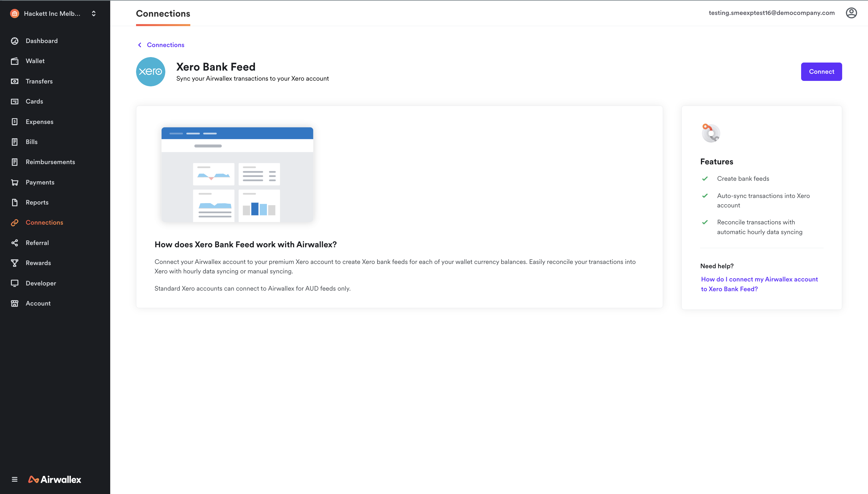Open Referral page

(37, 243)
